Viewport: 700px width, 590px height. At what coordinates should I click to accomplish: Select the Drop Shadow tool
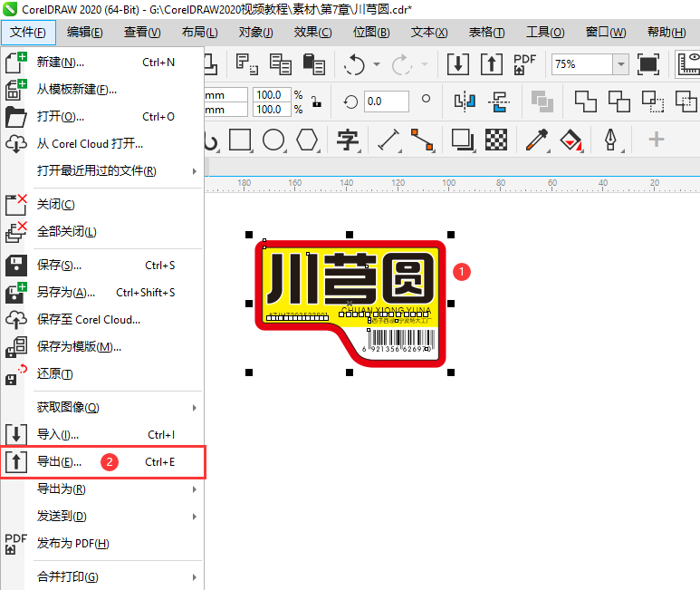463,140
